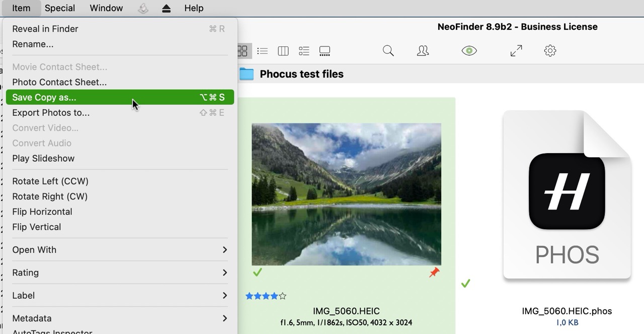Screen dimensions: 644x334
Task: Open settings gear in toolbar
Action: (x=550, y=51)
